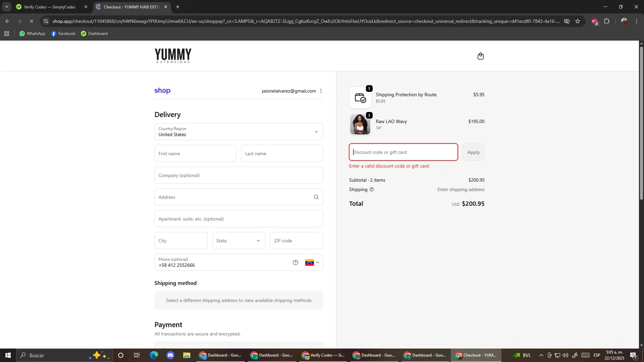Open Windows Start menu

tap(8, 355)
